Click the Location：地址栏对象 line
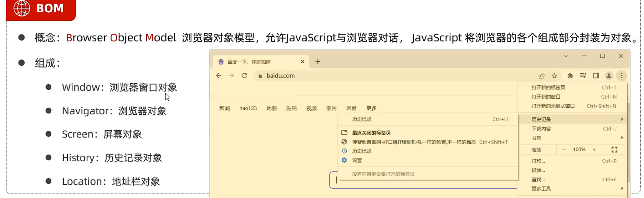644x198 pixels. (x=111, y=182)
